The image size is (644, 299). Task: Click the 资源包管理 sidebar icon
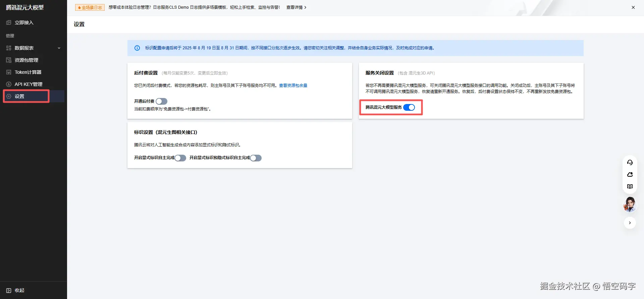point(9,60)
